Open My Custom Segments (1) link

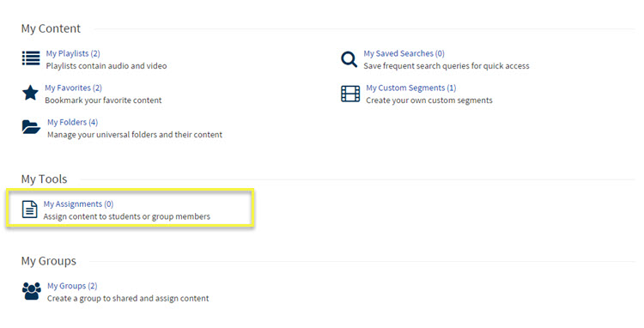411,88
